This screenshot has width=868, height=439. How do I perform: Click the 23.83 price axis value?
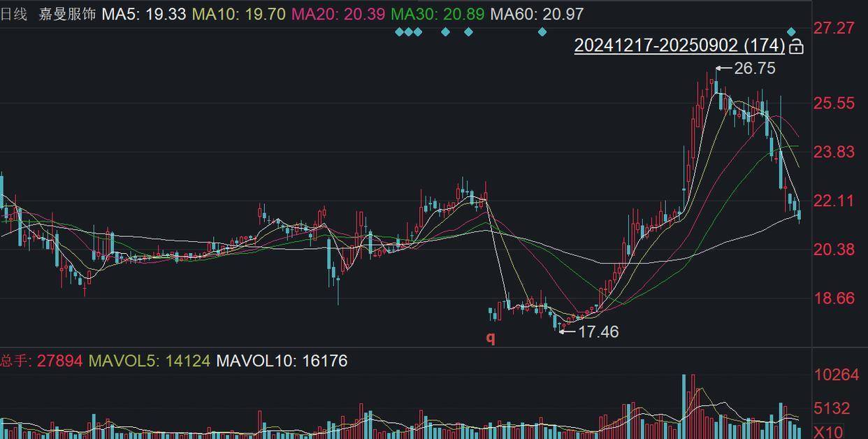point(834,152)
